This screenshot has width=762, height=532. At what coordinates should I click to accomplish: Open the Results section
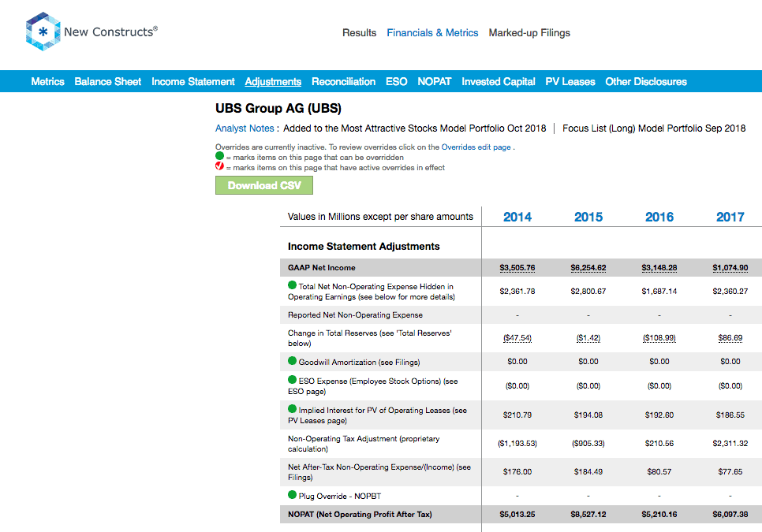coord(359,32)
